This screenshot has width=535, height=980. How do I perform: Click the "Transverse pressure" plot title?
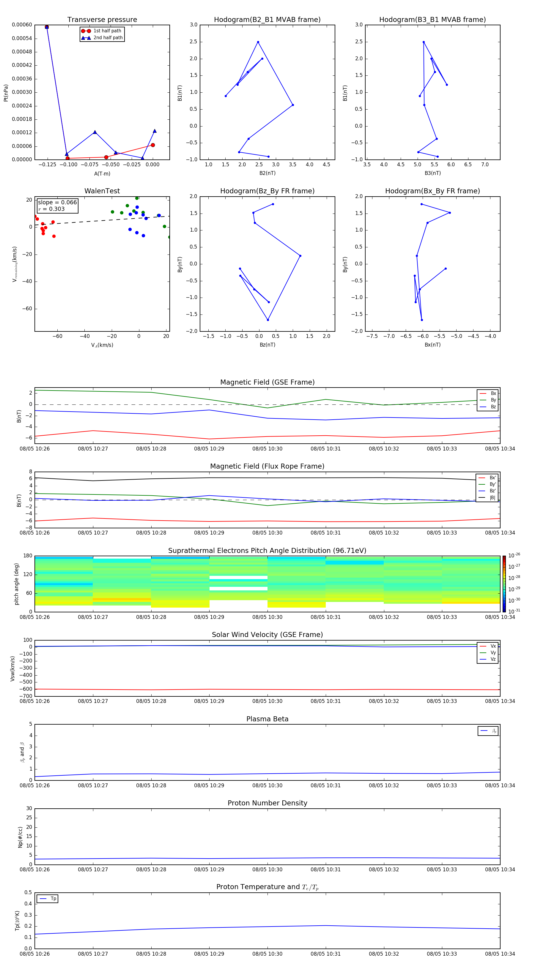tap(102, 20)
